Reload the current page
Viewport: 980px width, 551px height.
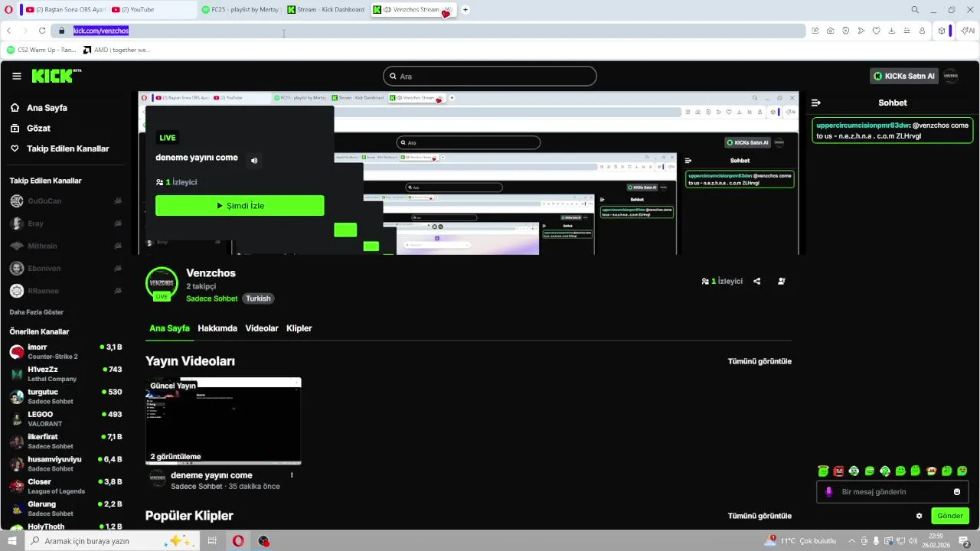[41, 31]
